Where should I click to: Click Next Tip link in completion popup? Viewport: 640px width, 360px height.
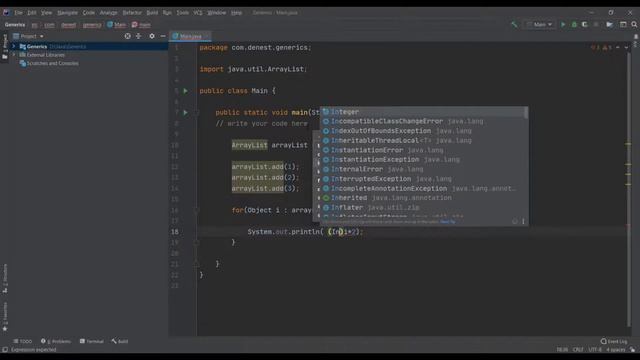coord(448,222)
